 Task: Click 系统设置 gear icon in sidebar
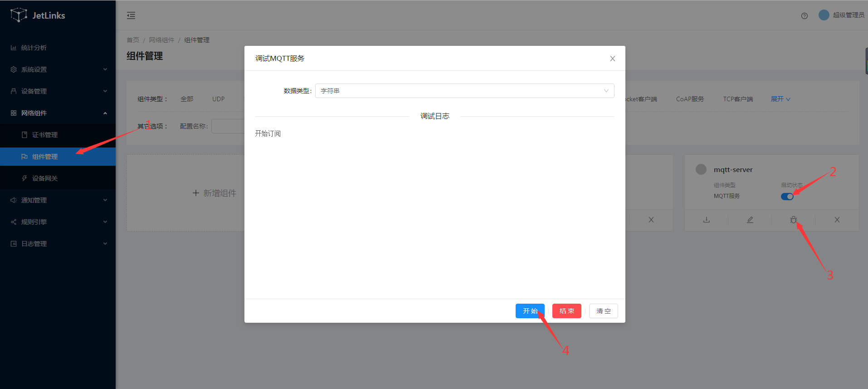(x=14, y=69)
